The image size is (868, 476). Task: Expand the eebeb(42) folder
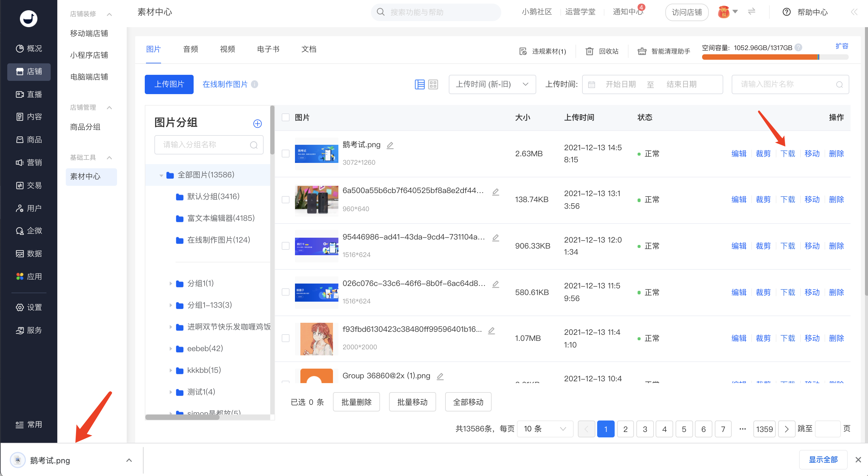[x=170, y=349]
